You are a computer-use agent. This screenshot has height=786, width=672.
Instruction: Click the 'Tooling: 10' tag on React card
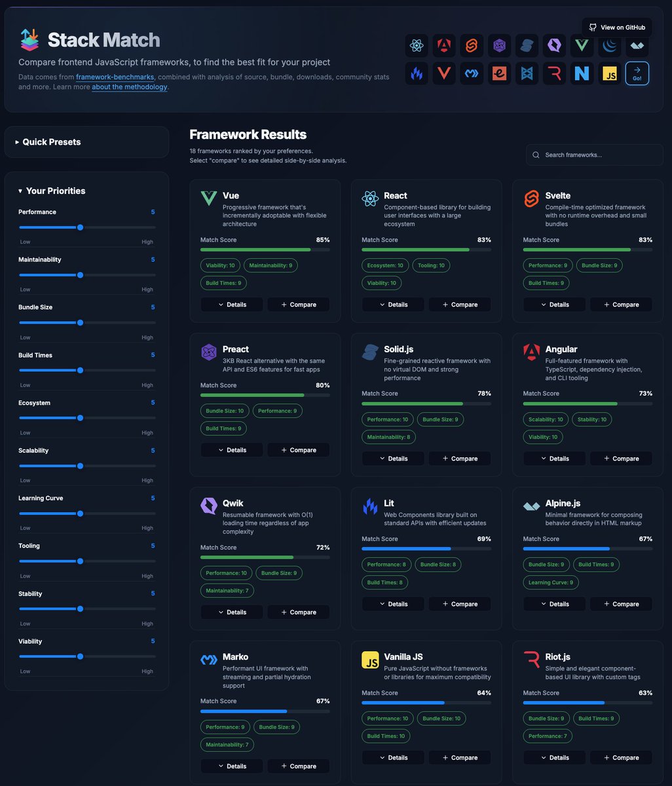(x=432, y=265)
